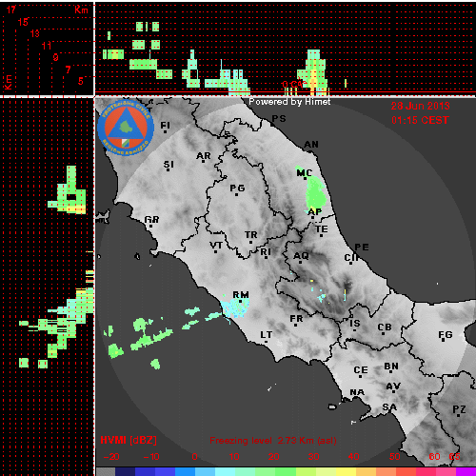
Task: Select the PS city label
Action: coord(279,119)
